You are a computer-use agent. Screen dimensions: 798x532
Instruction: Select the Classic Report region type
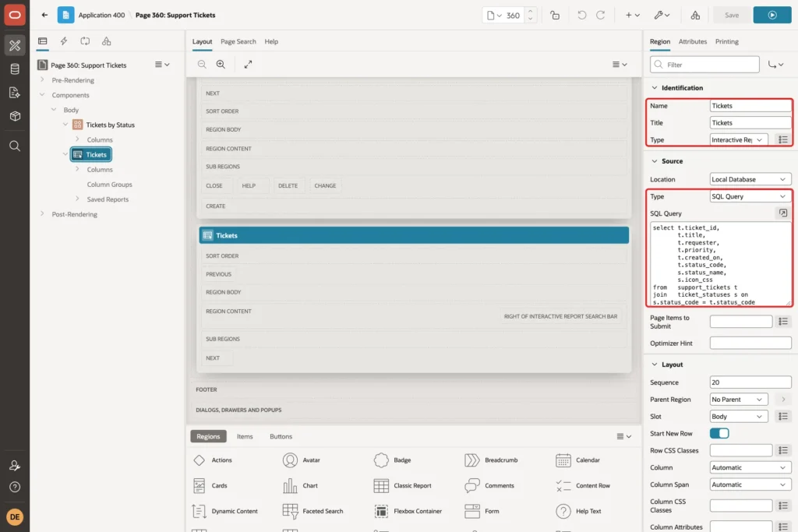click(x=403, y=486)
